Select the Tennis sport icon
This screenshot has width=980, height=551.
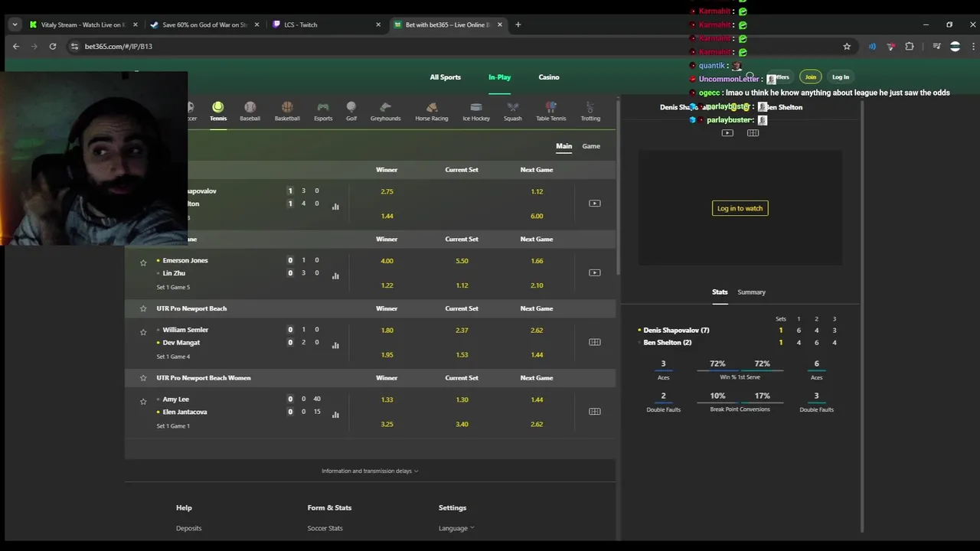click(218, 111)
